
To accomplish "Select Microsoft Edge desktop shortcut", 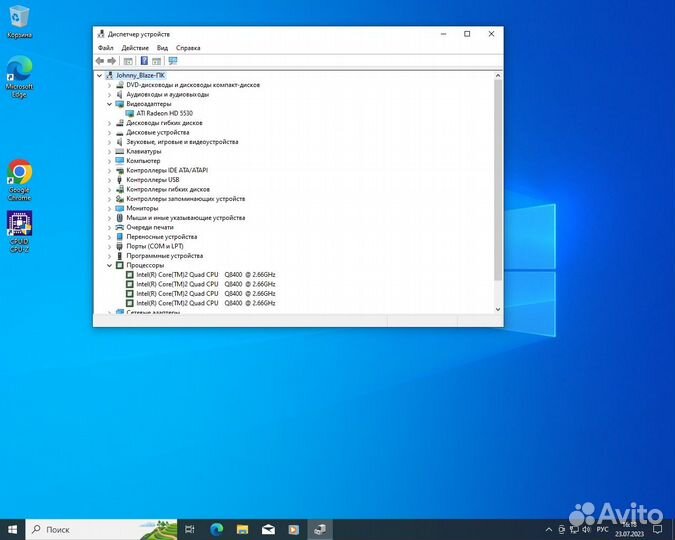I will (19, 77).
